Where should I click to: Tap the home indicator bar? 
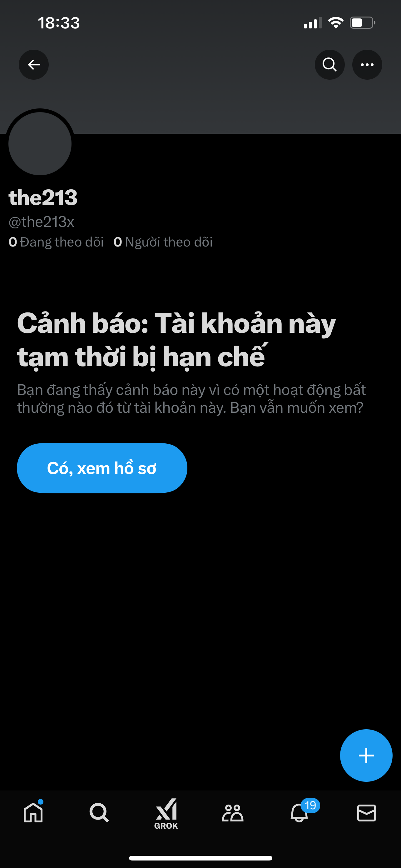200,858
